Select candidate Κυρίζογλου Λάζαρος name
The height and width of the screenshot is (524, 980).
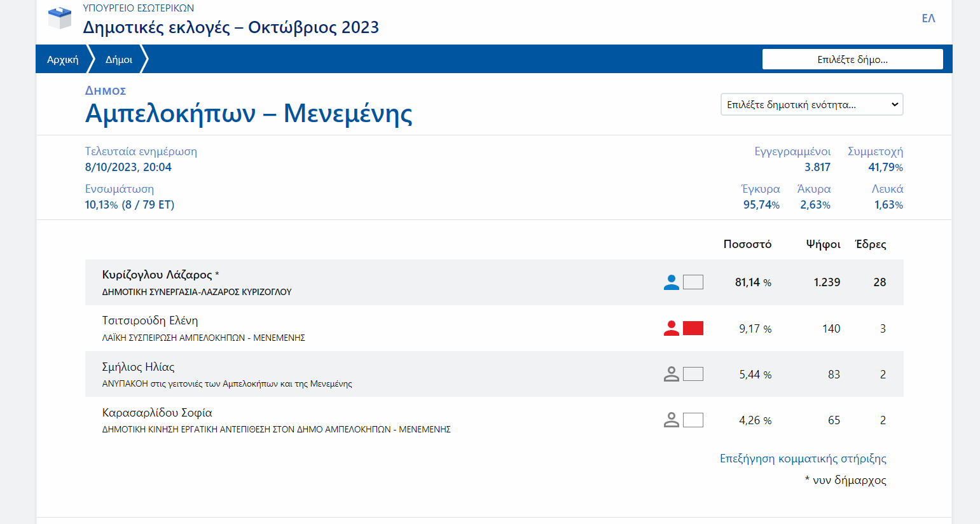(157, 275)
